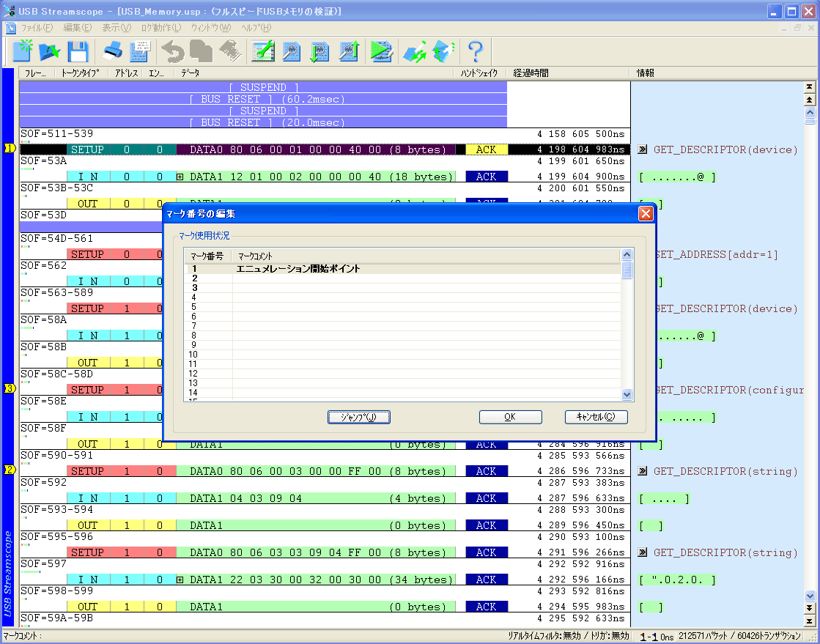Screen dimensions: 820x644
Task: Click the main log scrollbar up arrow
Action: pos(810,112)
